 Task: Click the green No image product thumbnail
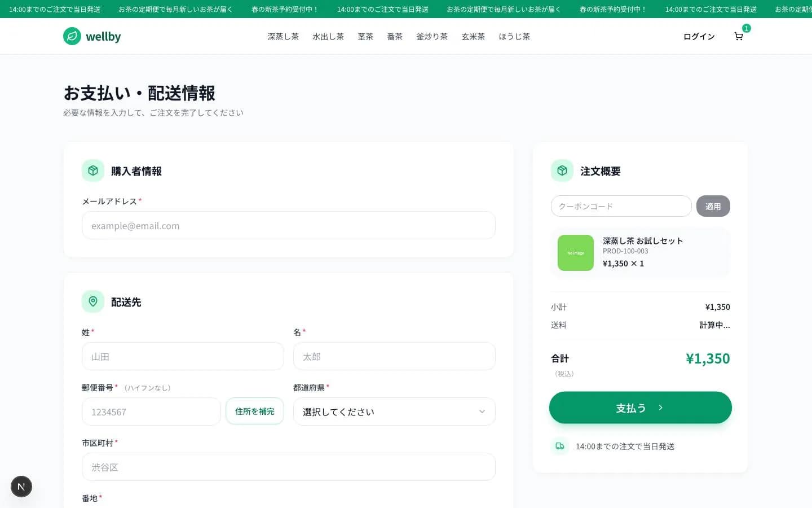(576, 253)
